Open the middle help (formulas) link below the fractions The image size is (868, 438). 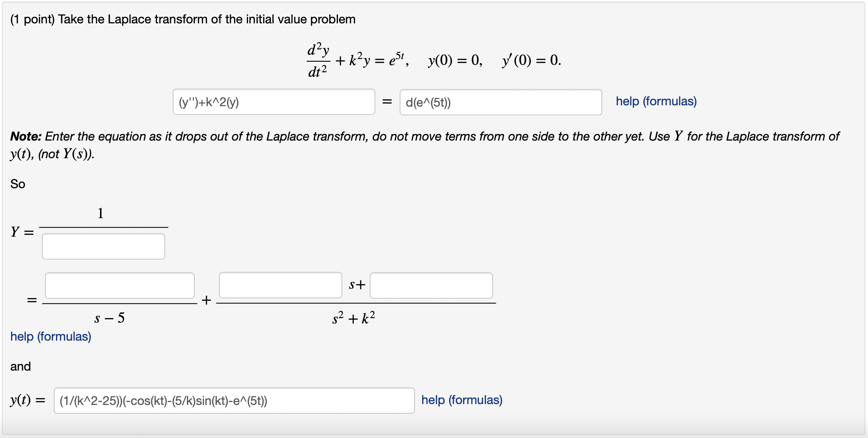click(50, 336)
